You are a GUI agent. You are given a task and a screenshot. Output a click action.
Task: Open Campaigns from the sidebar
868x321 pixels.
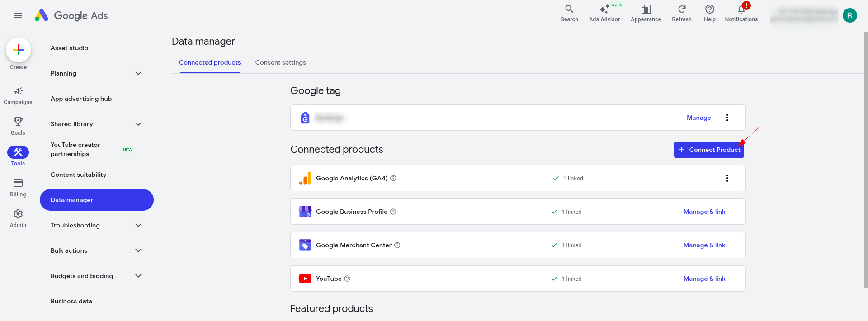pyautogui.click(x=18, y=96)
